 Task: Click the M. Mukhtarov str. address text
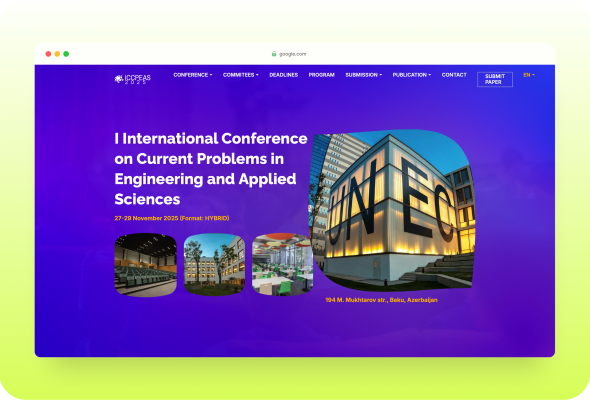pos(382,300)
